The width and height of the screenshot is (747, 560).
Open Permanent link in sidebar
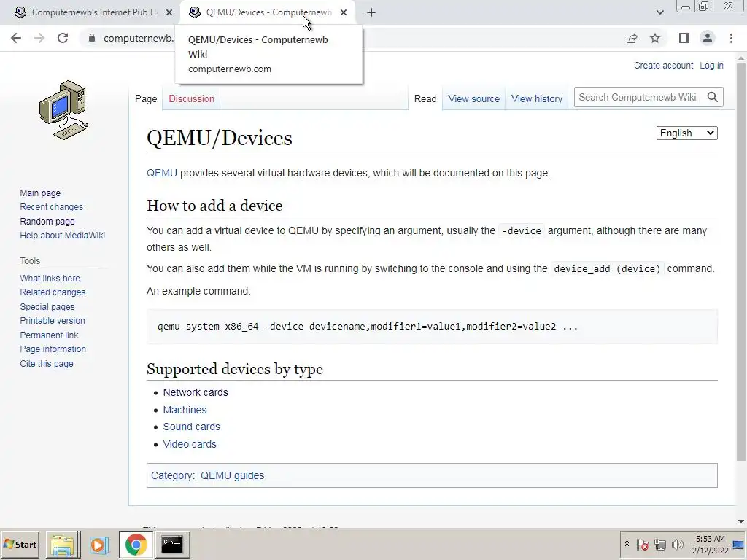point(49,335)
